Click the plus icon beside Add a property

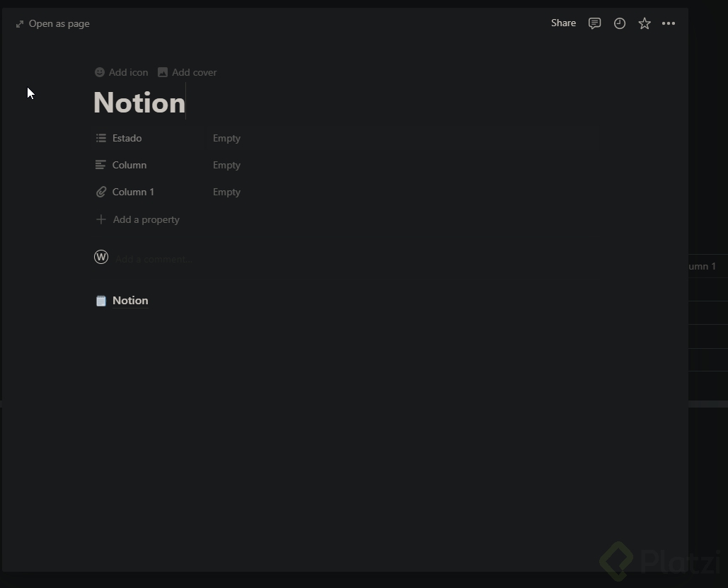point(100,219)
